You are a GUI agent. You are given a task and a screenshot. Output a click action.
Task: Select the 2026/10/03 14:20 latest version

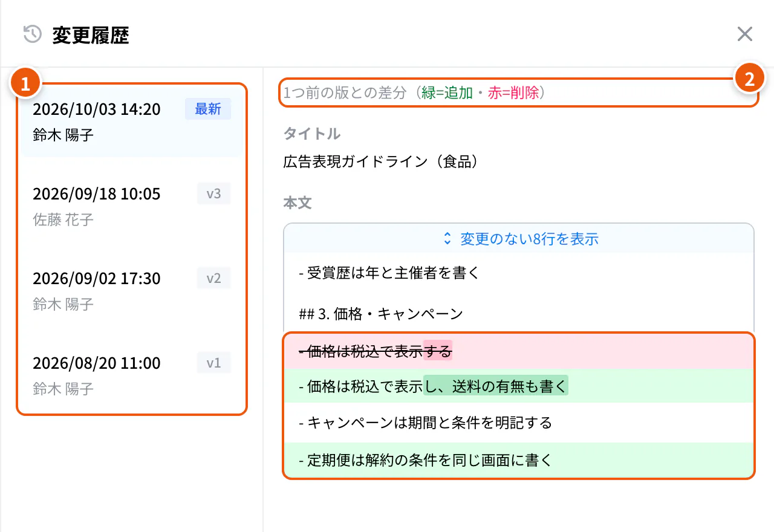pyautogui.click(x=132, y=121)
